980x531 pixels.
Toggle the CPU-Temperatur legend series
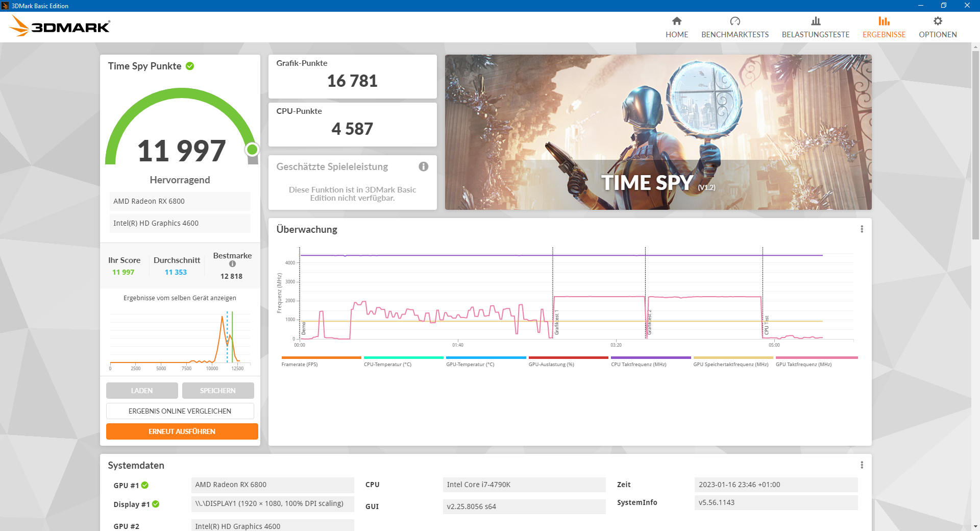tap(404, 361)
